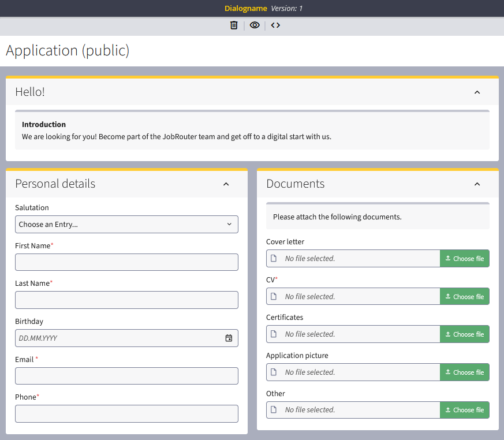
Task: Click the 'Cover letter' label
Action: (x=285, y=242)
